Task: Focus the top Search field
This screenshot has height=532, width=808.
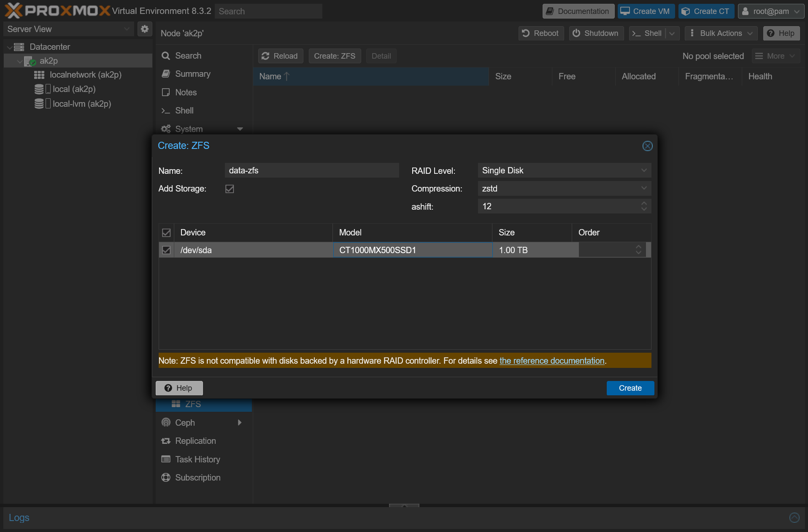Action: coord(268,11)
